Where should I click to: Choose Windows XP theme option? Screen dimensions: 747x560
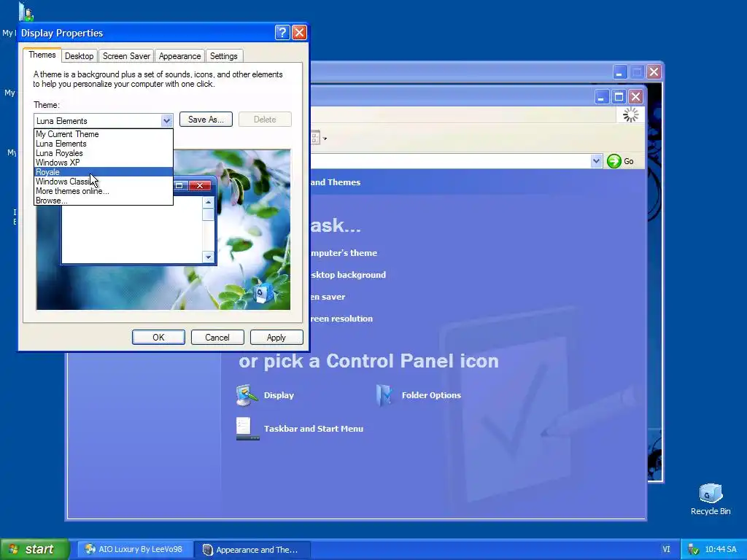(104, 163)
